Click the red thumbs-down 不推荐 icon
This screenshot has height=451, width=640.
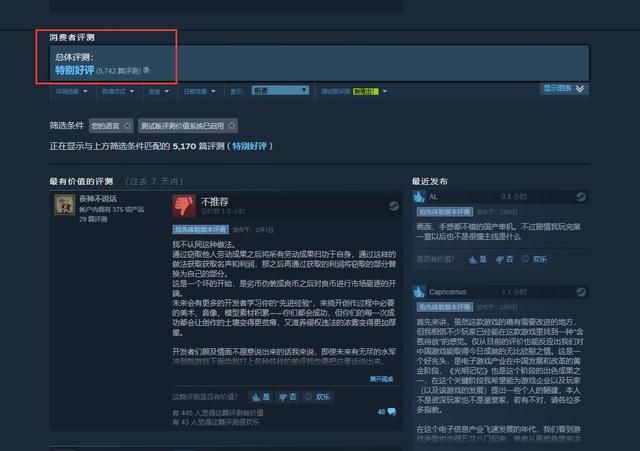pos(184,205)
